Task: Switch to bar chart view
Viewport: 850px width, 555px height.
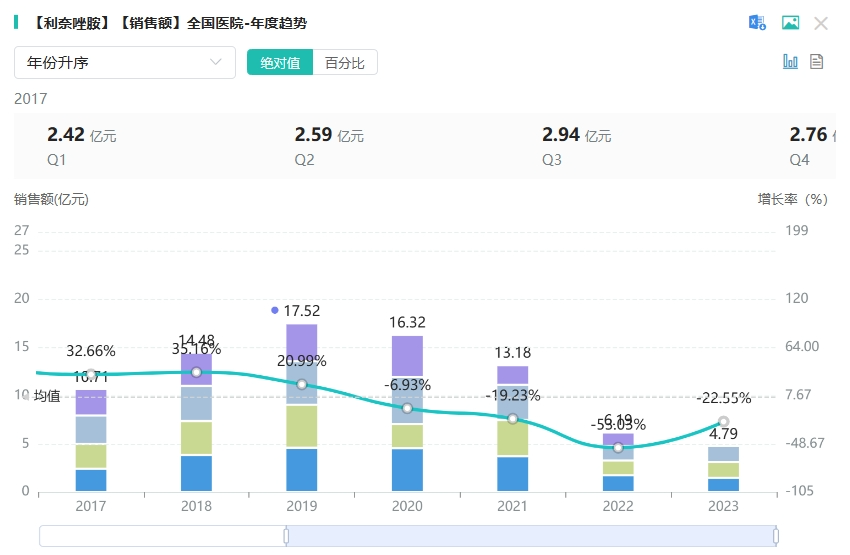Action: coord(790,62)
